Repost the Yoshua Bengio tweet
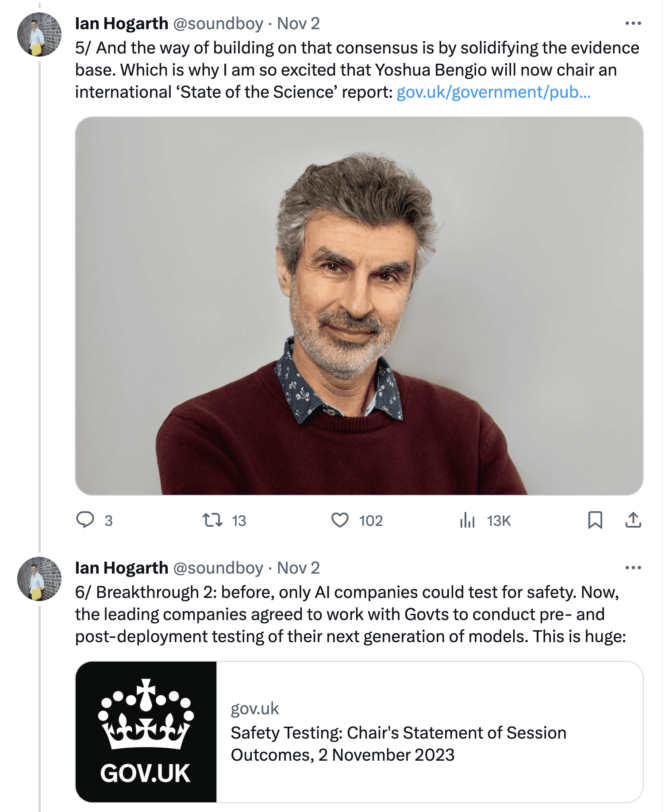Screen dimensions: 669x812 [212, 520]
